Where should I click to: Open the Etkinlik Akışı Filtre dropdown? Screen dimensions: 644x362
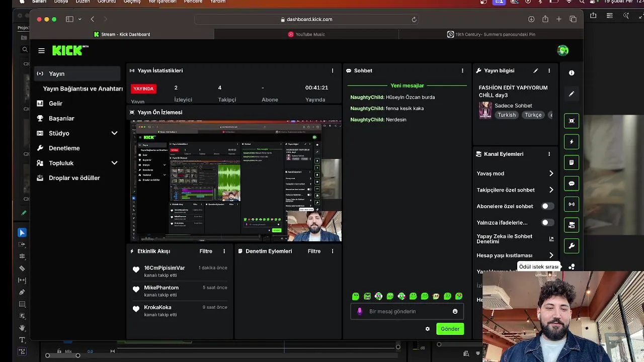click(206, 251)
